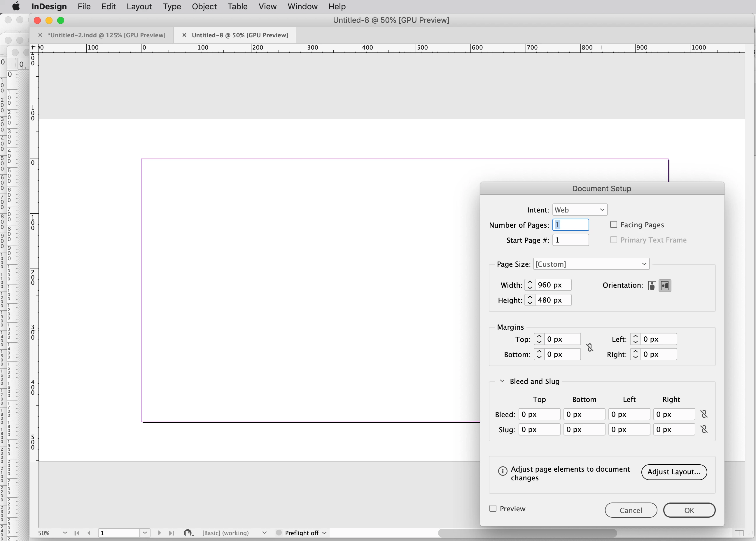Switch to the Untitled-2.indd tab
The width and height of the screenshot is (756, 541).
pos(106,35)
